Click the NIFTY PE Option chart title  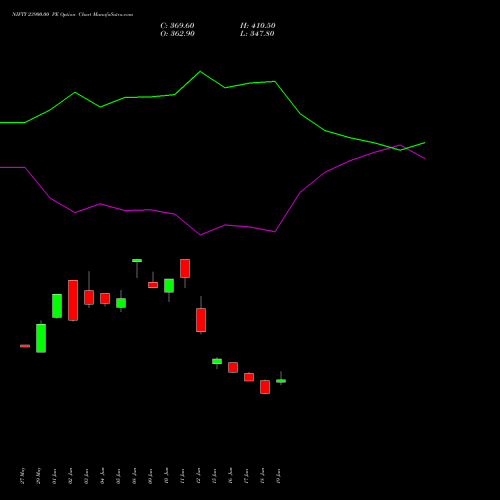(x=72, y=14)
